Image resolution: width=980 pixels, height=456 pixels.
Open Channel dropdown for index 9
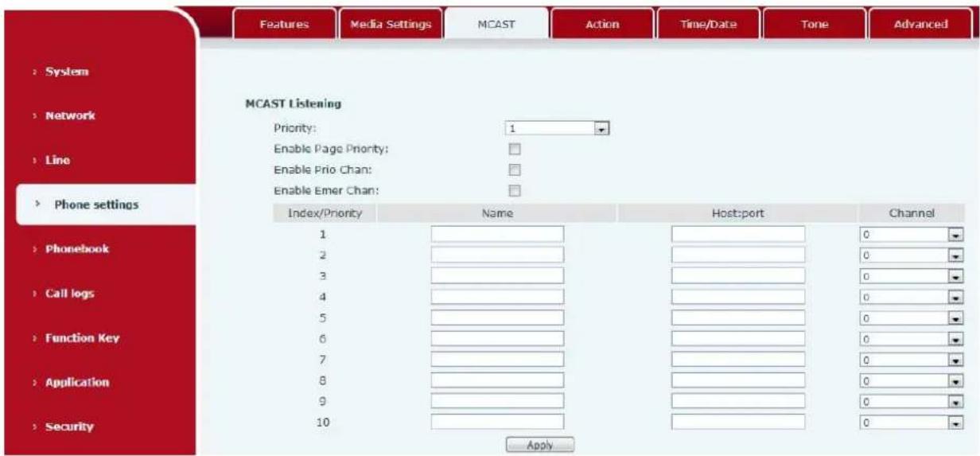pyautogui.click(x=912, y=401)
